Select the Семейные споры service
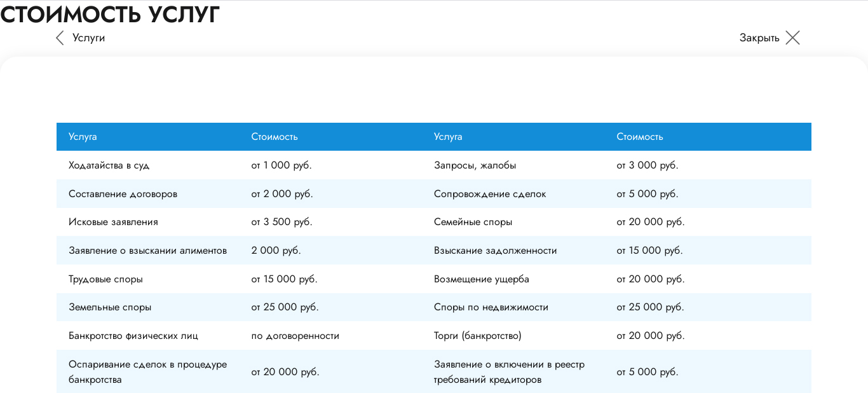Image resolution: width=868 pixels, height=393 pixels. (473, 222)
